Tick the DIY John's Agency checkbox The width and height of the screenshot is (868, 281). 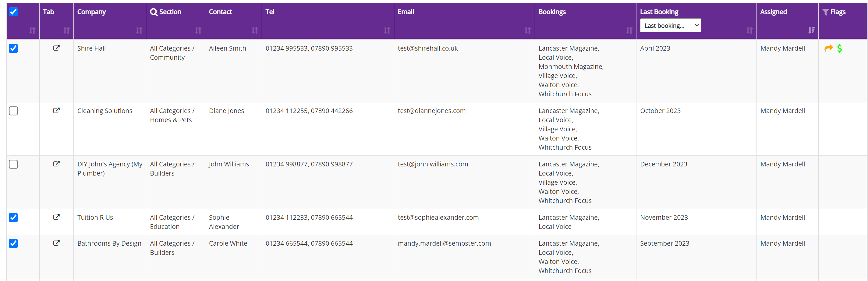pyautogui.click(x=13, y=164)
